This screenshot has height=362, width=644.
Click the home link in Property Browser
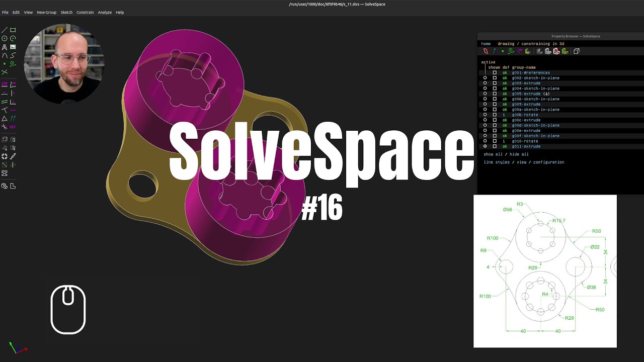pyautogui.click(x=486, y=44)
